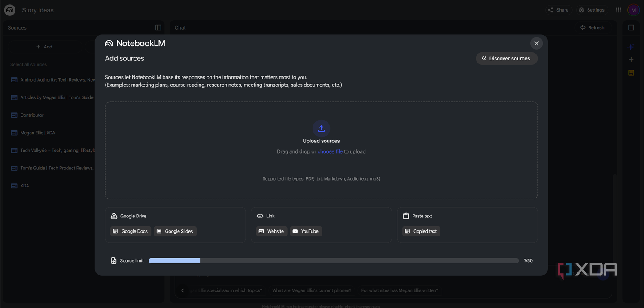The height and width of the screenshot is (308, 644).
Task: Click the Sources panel header
Action: (17, 27)
